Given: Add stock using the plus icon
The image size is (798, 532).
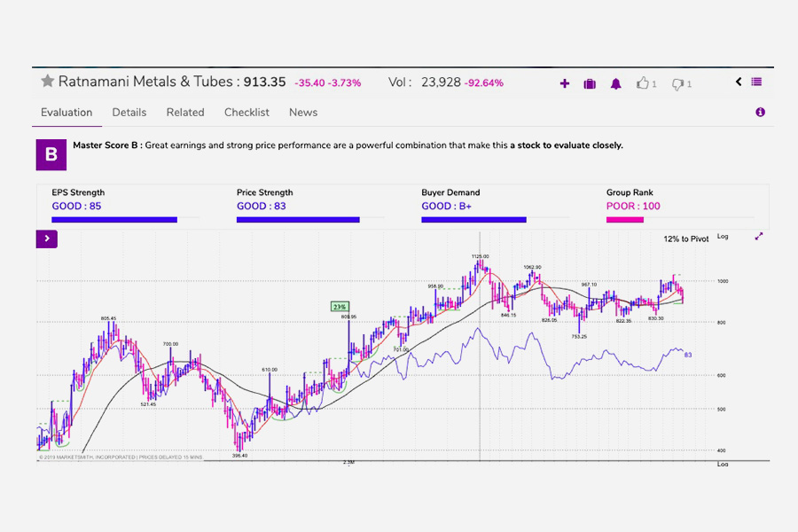Looking at the screenshot, I should tap(565, 83).
